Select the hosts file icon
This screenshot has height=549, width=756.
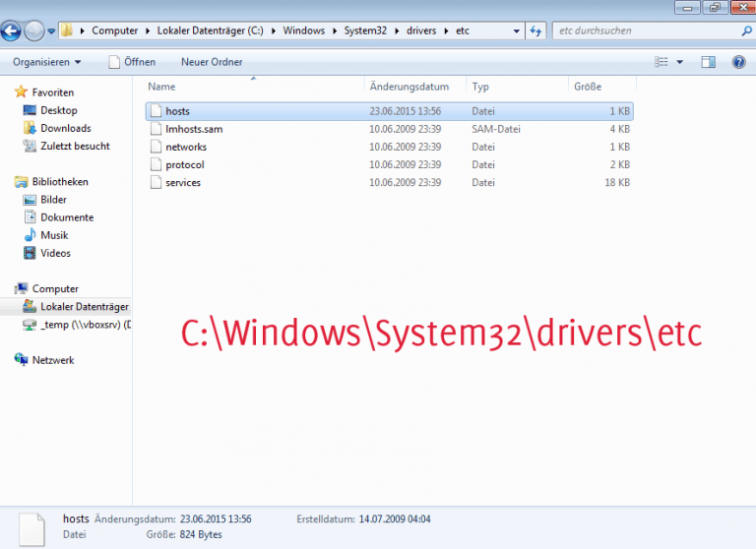[156, 111]
